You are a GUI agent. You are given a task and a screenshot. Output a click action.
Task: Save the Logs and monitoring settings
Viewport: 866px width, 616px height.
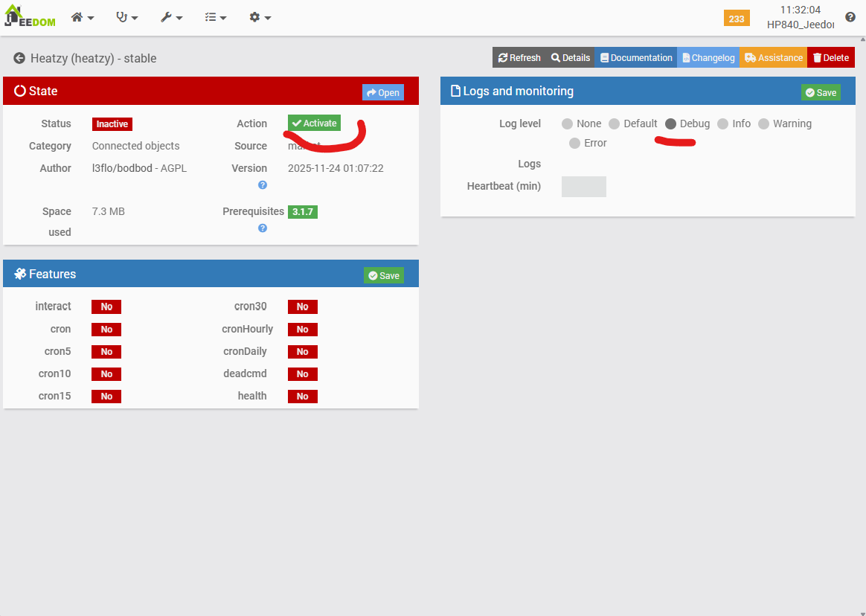point(821,92)
